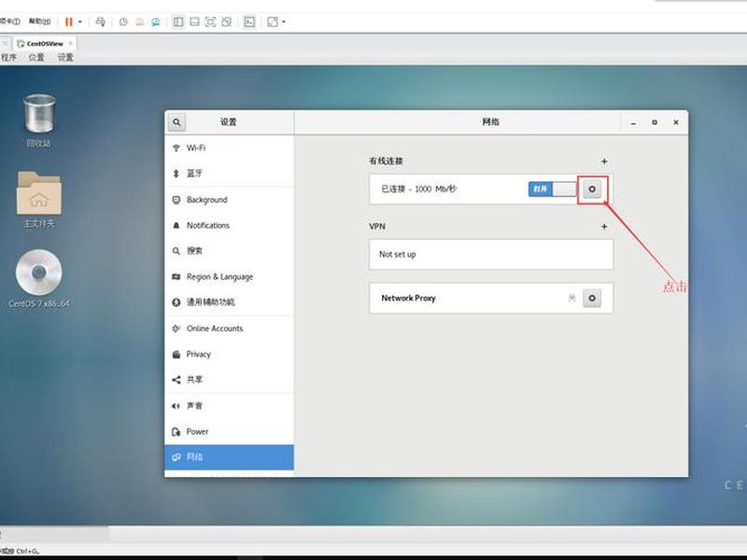Screen dimensions: 747x560
Task: Select 通用辅助功能 in the sidebar
Action: (229, 301)
